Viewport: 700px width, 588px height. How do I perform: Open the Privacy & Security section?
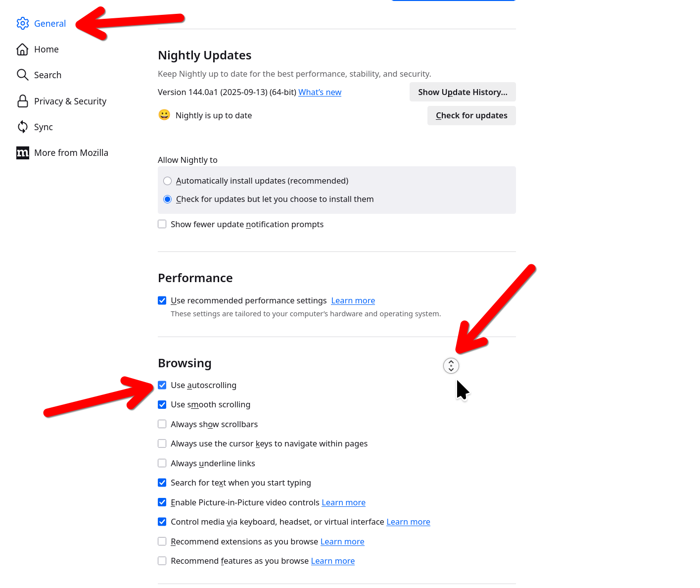70,101
